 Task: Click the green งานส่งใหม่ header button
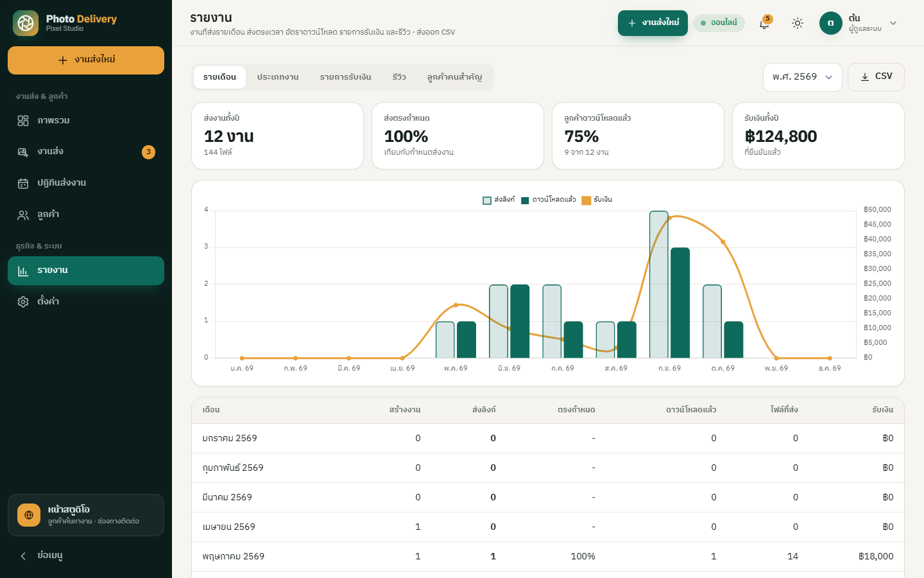pyautogui.click(x=653, y=23)
